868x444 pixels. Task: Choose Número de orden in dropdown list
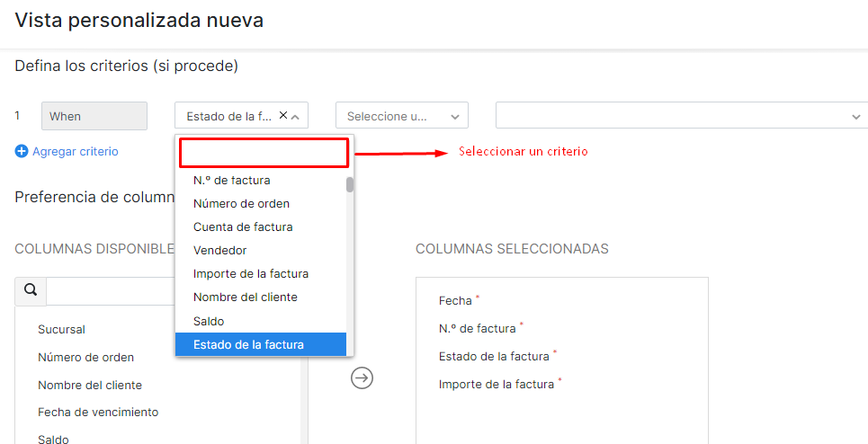coord(241,203)
